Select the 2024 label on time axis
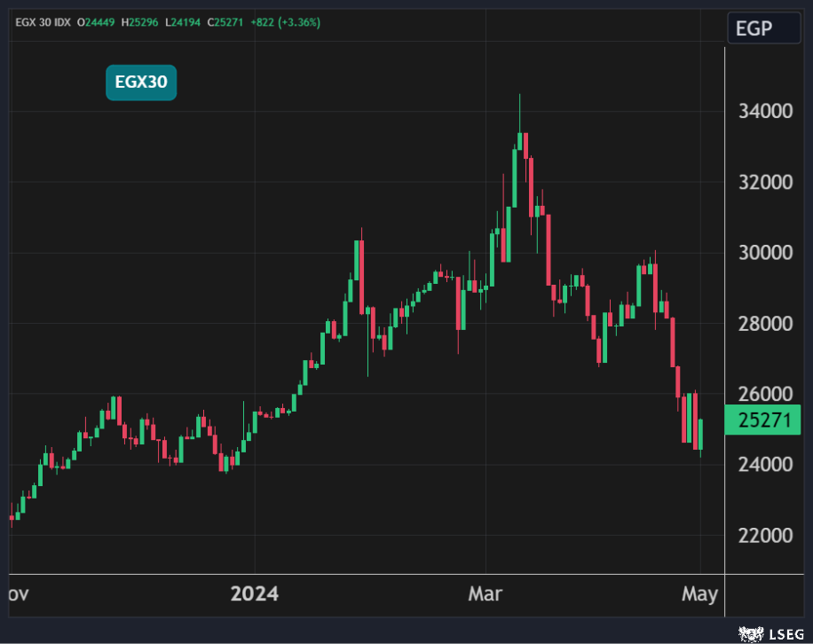The width and height of the screenshot is (813, 644). (x=254, y=594)
